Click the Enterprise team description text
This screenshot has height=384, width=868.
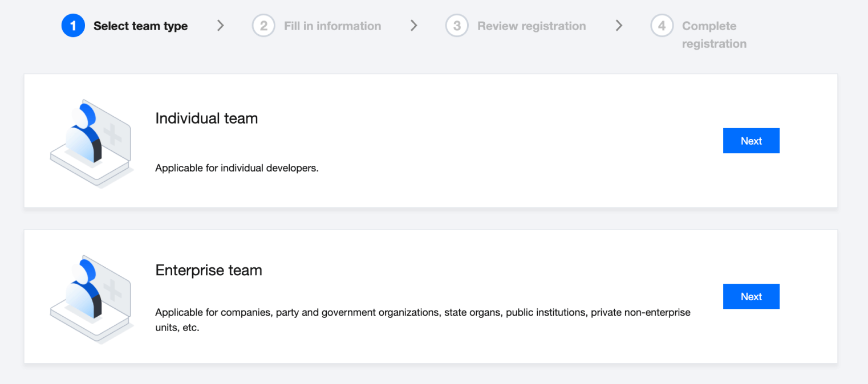coord(422,313)
